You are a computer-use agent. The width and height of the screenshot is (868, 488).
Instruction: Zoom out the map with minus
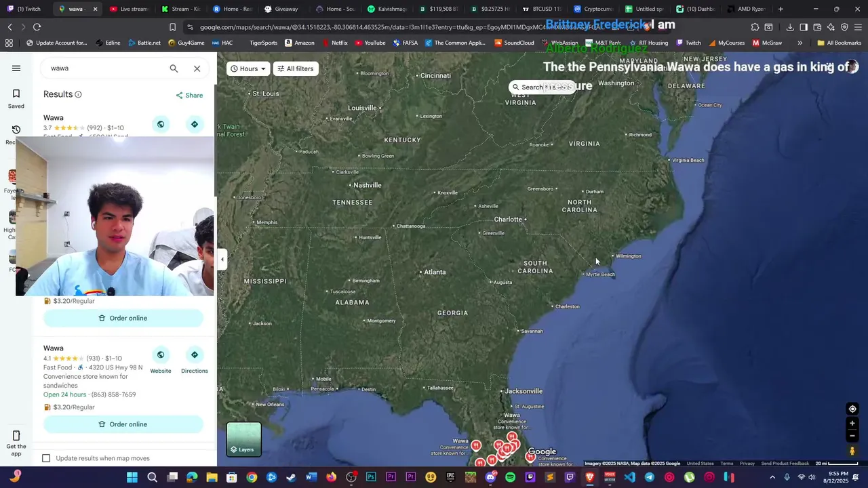(x=852, y=436)
